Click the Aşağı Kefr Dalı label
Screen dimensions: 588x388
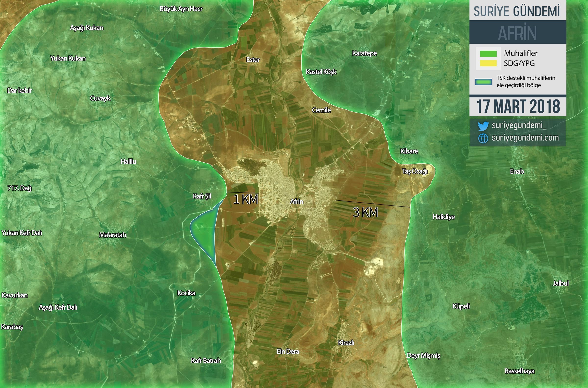click(x=58, y=308)
